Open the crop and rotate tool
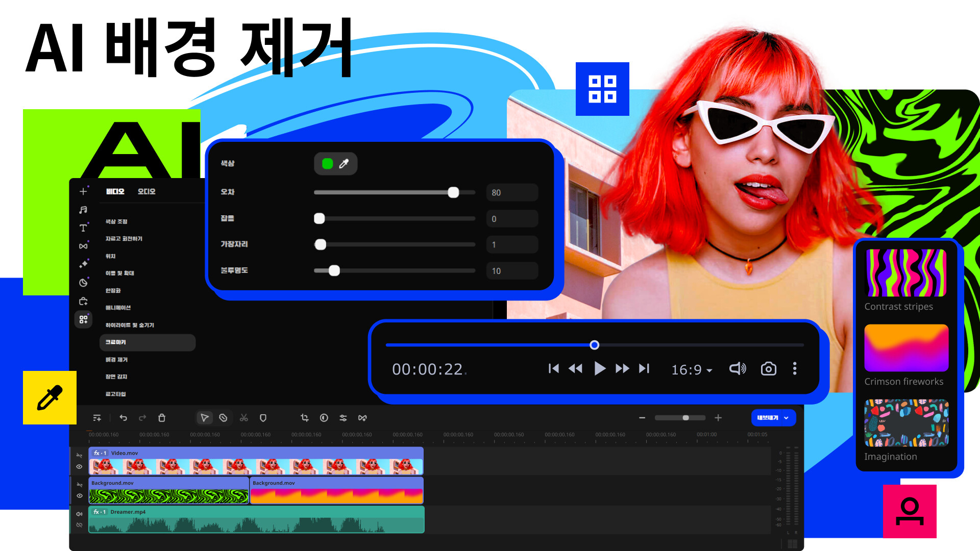Image resolution: width=980 pixels, height=551 pixels. point(305,418)
